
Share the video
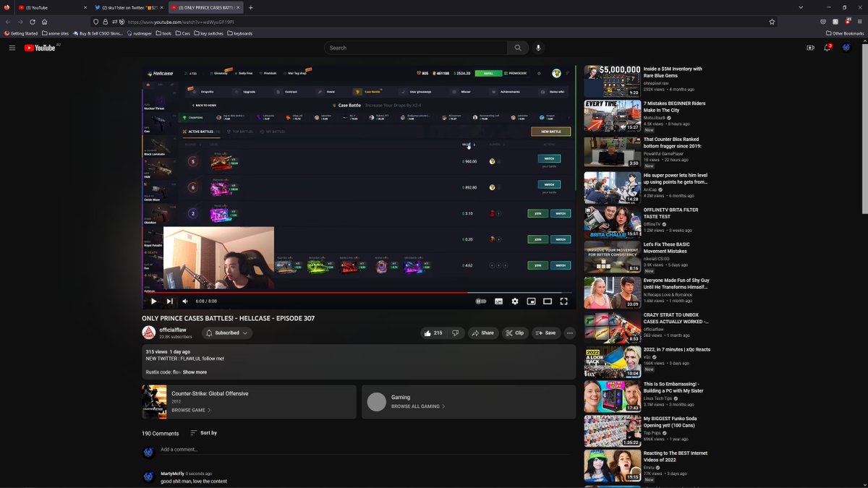pos(482,333)
